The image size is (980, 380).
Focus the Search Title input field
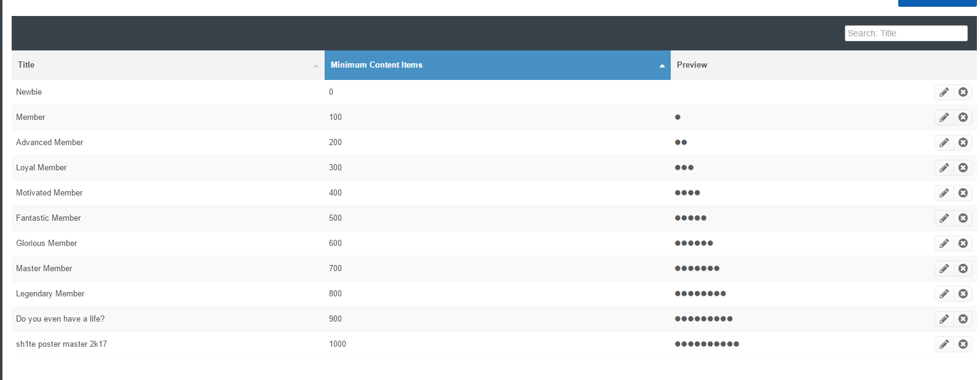[906, 33]
